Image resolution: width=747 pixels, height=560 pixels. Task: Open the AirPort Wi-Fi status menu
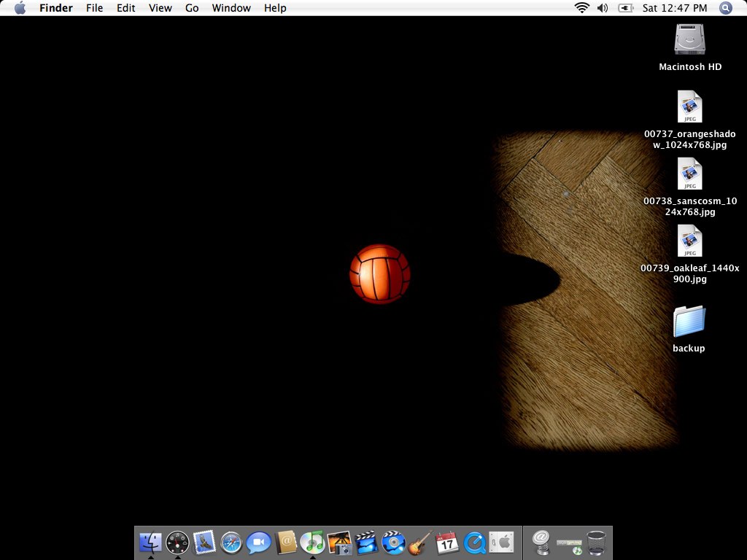pyautogui.click(x=581, y=8)
